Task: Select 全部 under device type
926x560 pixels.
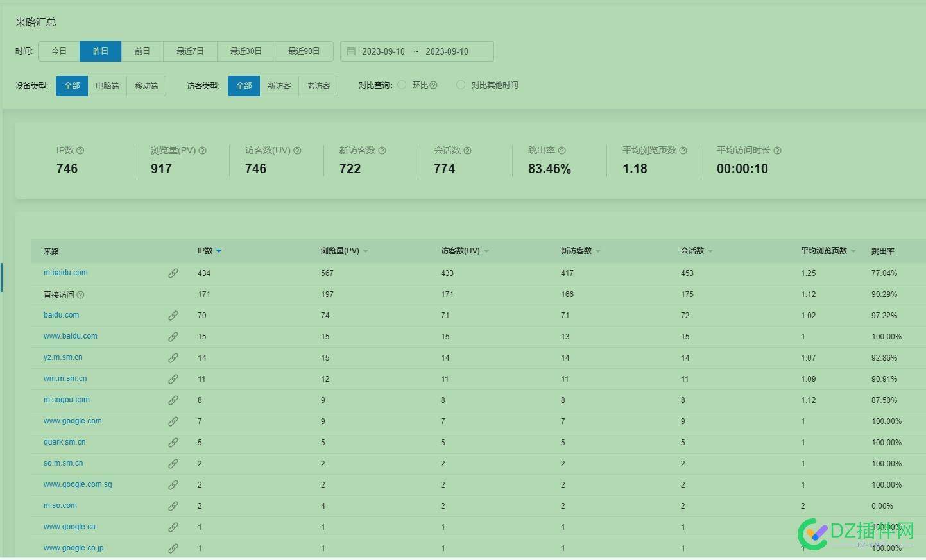Action: [x=72, y=86]
